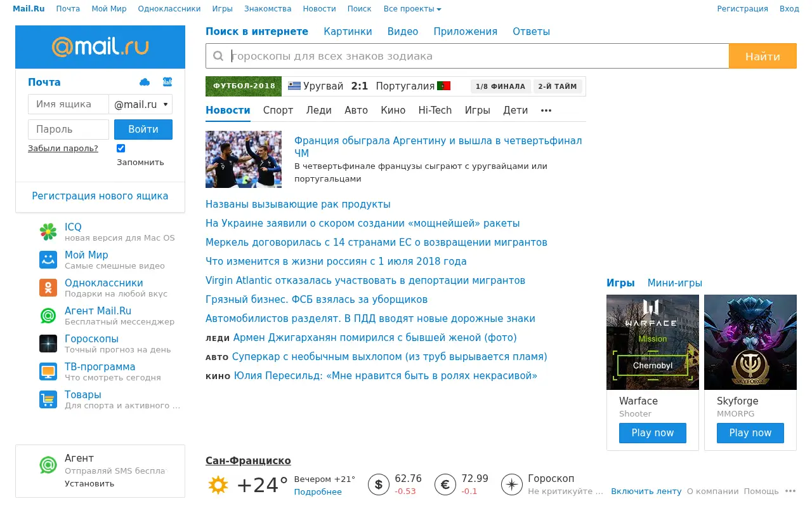Click the Найти search button
The height and width of the screenshot is (508, 812).
tap(763, 56)
